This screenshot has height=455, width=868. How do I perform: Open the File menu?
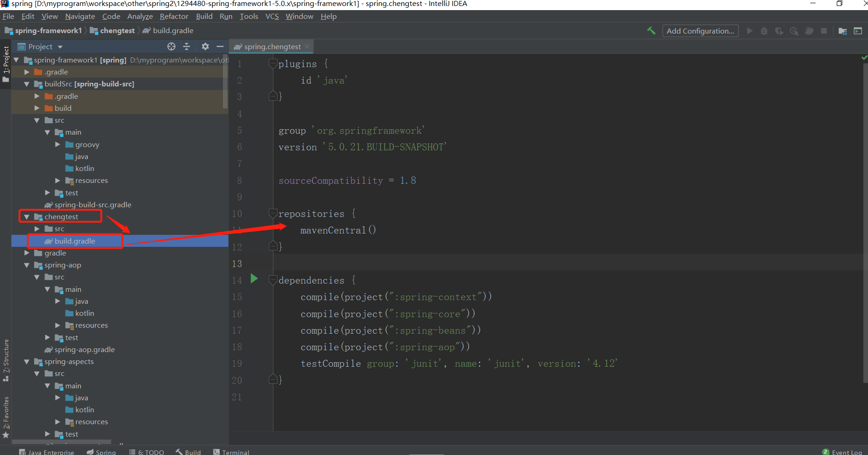(8, 16)
